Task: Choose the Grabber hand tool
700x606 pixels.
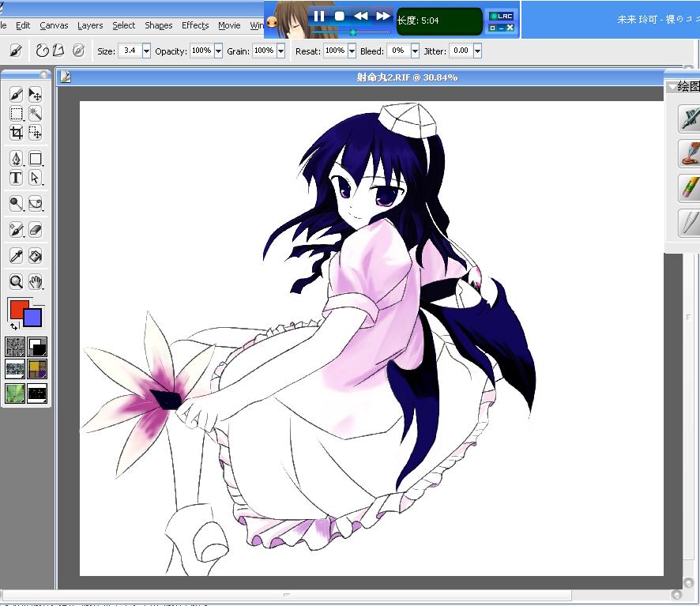Action: tap(35, 282)
